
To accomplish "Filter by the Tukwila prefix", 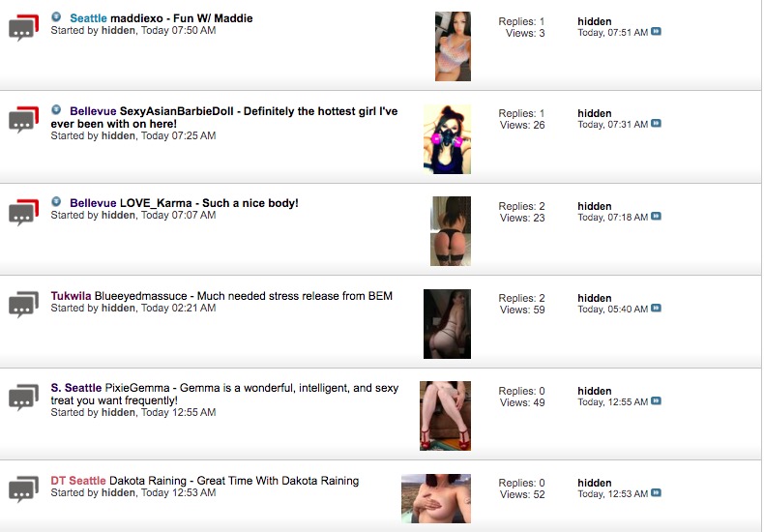I will pyautogui.click(x=71, y=296).
